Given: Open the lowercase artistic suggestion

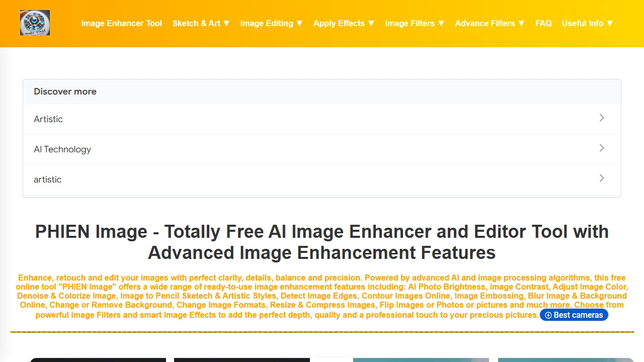Looking at the screenshot, I should pyautogui.click(x=47, y=179).
